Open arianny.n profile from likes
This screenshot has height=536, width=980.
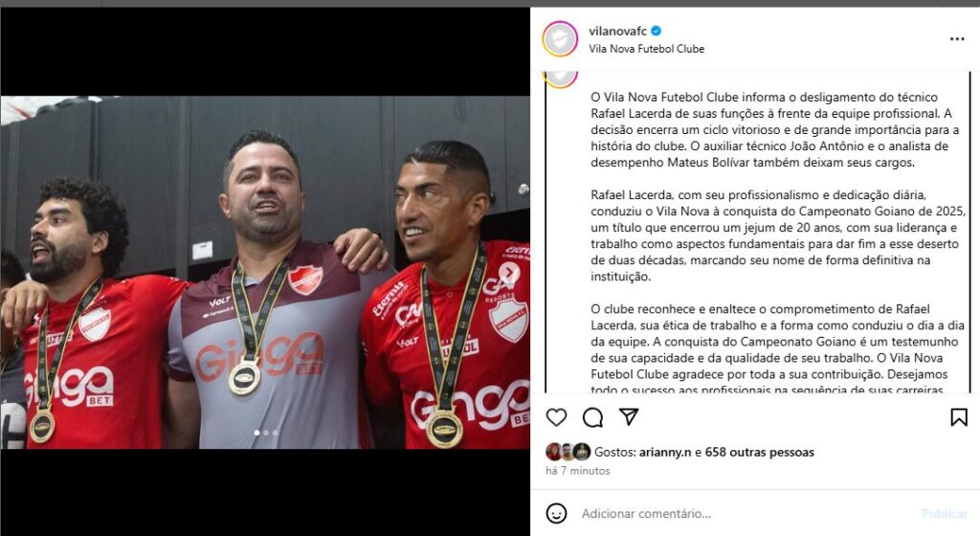[665, 452]
